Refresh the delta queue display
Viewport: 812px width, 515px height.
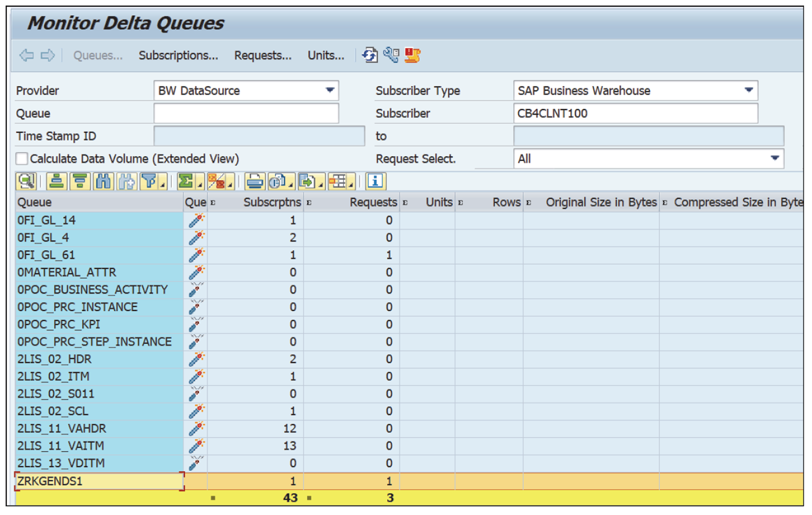370,55
